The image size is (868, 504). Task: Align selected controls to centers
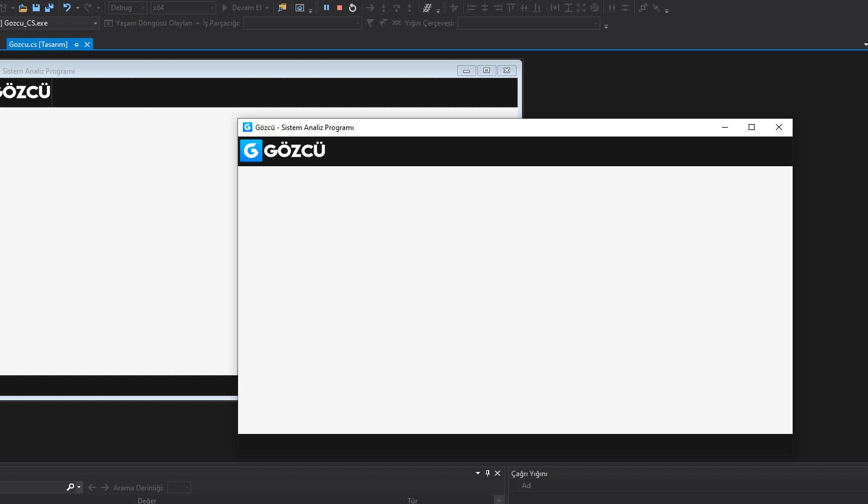[x=485, y=8]
